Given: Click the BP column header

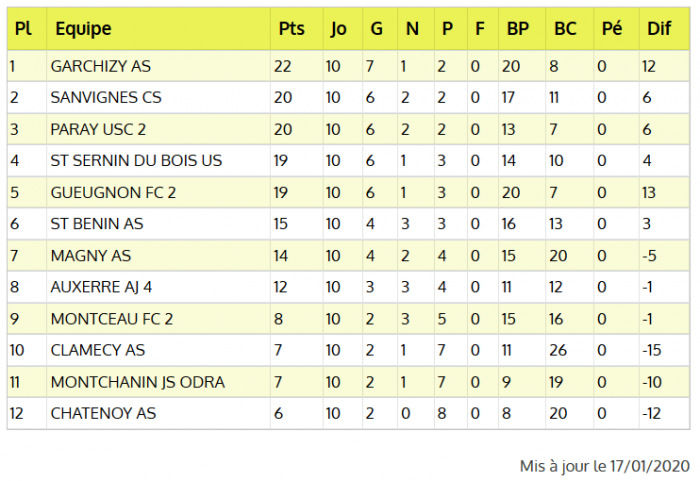Looking at the screenshot, I should (517, 29).
